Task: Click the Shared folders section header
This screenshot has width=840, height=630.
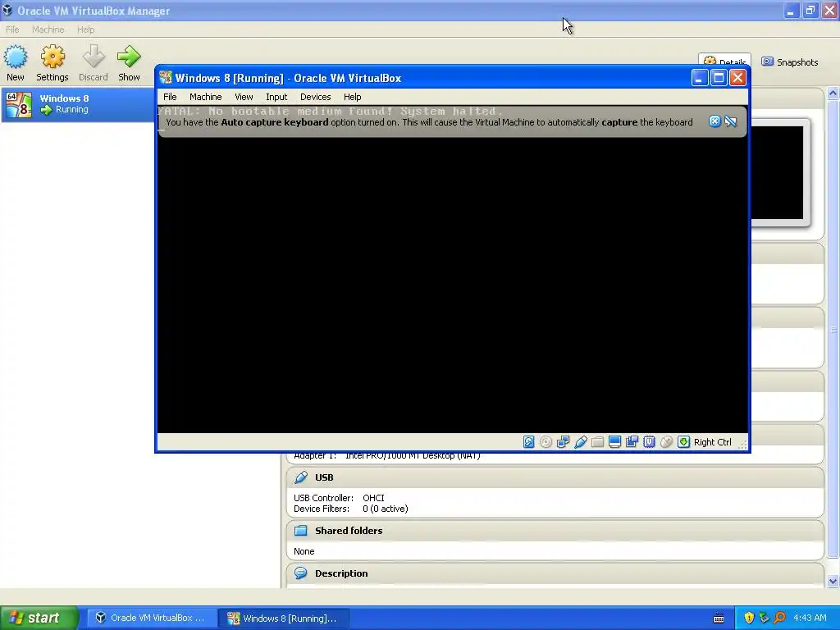Action: (555, 531)
